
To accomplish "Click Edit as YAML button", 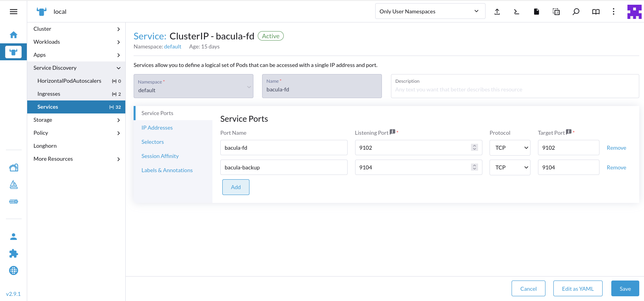I will pyautogui.click(x=578, y=288).
